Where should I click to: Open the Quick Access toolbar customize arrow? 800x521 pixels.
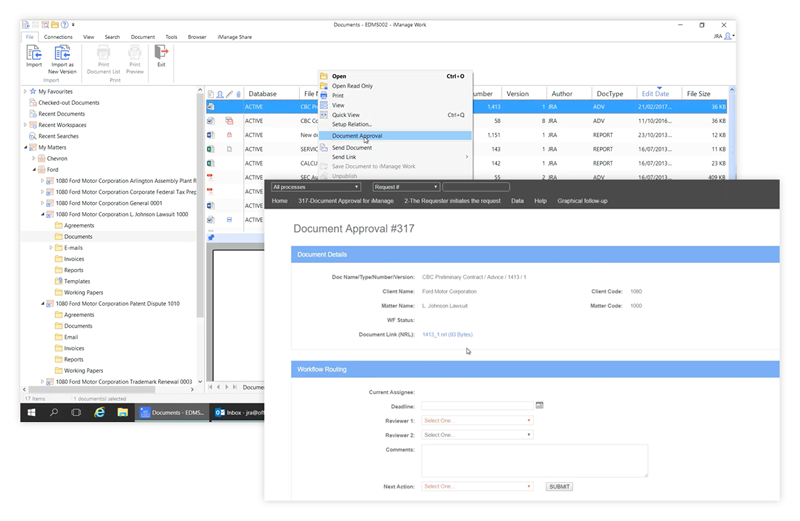click(x=73, y=24)
